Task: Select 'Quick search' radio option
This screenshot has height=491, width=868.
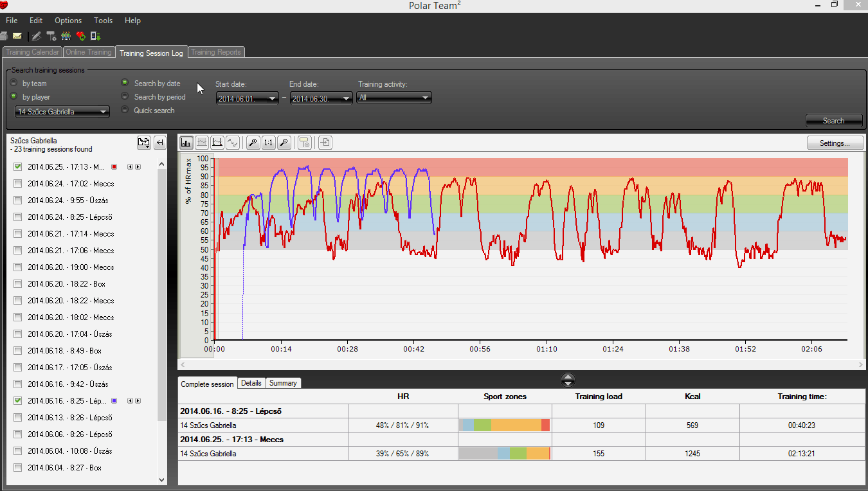Action: pyautogui.click(x=125, y=110)
